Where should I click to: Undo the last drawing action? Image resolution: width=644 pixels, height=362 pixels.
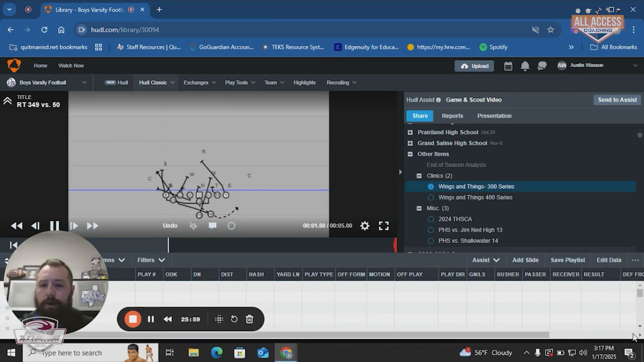(170, 226)
